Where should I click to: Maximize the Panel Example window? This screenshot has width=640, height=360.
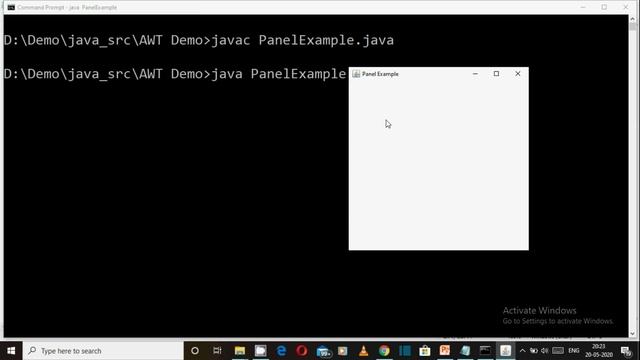coord(496,74)
